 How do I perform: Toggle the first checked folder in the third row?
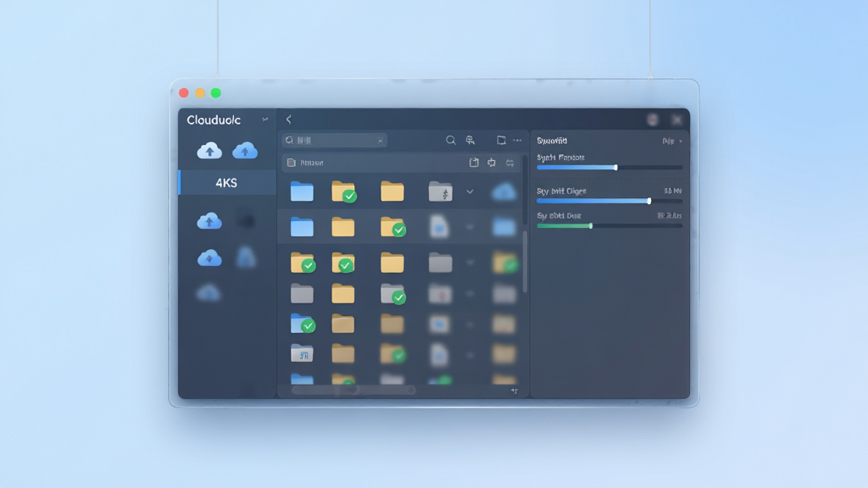click(303, 263)
